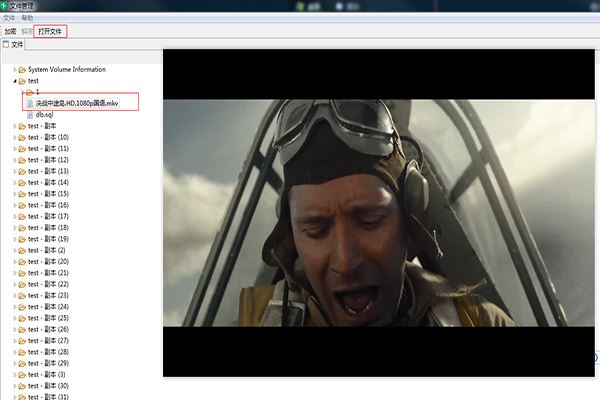Click folder icon of test - 副本 (26)
Viewport: 600px width, 400px height.
22,330
